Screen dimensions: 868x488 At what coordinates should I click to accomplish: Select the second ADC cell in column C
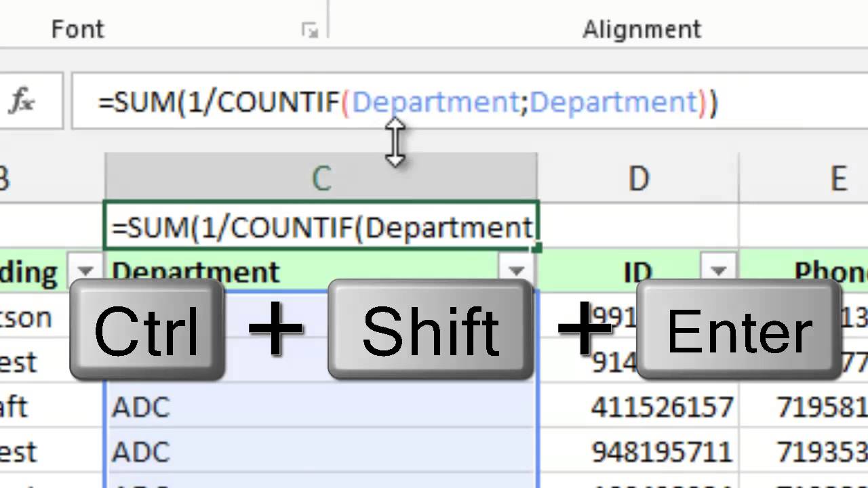click(x=321, y=451)
